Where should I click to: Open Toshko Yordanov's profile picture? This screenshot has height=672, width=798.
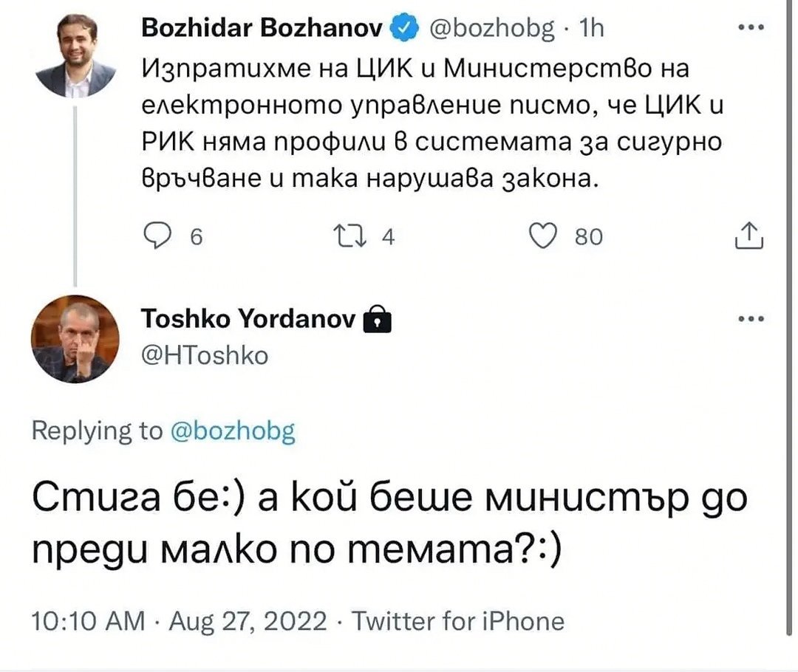click(x=77, y=340)
